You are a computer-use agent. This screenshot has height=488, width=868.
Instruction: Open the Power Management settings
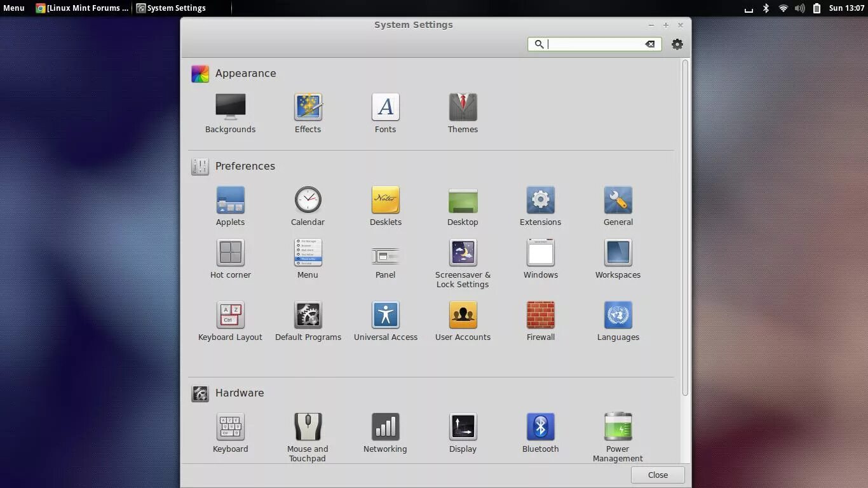pos(618,437)
